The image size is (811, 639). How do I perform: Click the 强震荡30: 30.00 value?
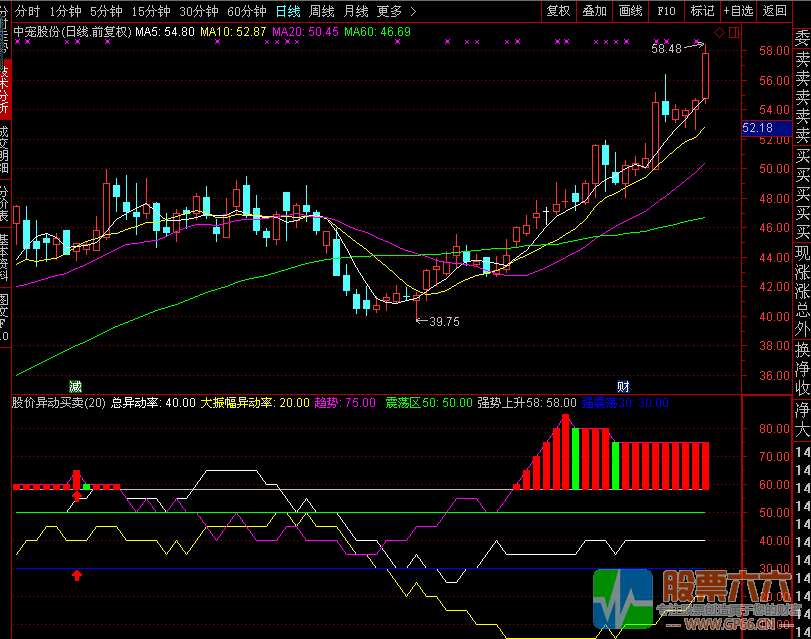pyautogui.click(x=625, y=403)
